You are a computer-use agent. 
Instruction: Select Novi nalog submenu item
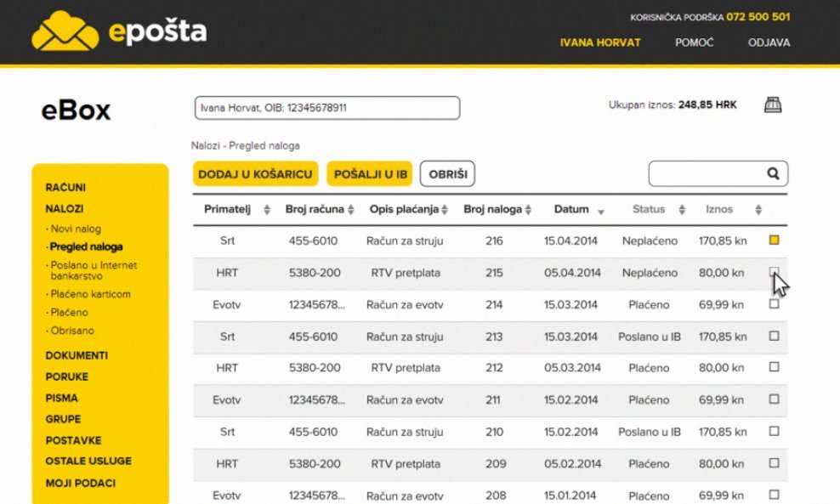(x=75, y=229)
